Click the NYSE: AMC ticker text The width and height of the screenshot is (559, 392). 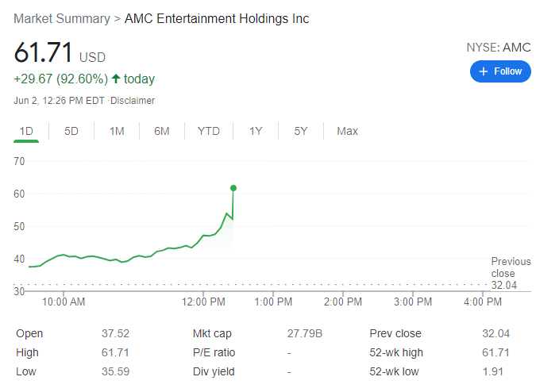pos(498,48)
